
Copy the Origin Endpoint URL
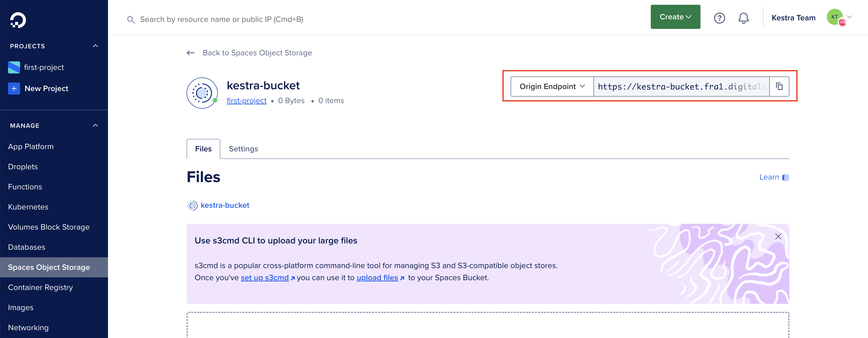point(779,86)
